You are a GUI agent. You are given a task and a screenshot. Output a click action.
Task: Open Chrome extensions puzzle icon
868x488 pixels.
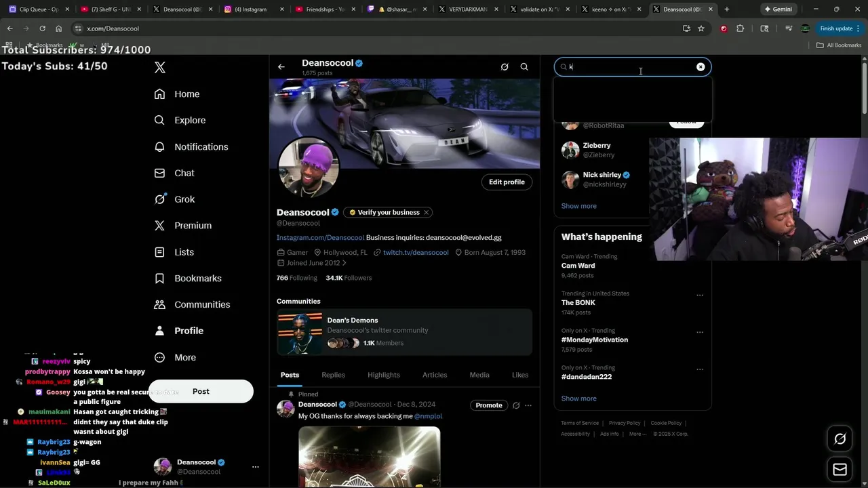740,28
